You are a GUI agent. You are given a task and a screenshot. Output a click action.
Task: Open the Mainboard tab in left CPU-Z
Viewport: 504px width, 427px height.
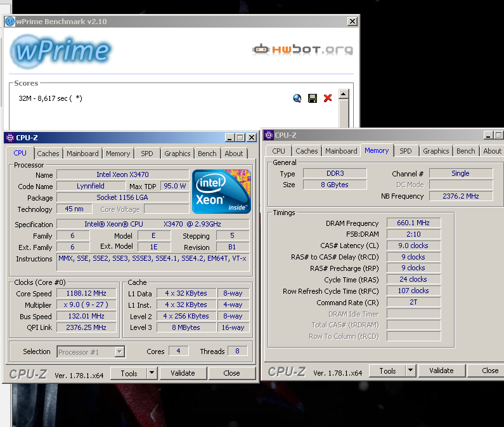(x=82, y=154)
